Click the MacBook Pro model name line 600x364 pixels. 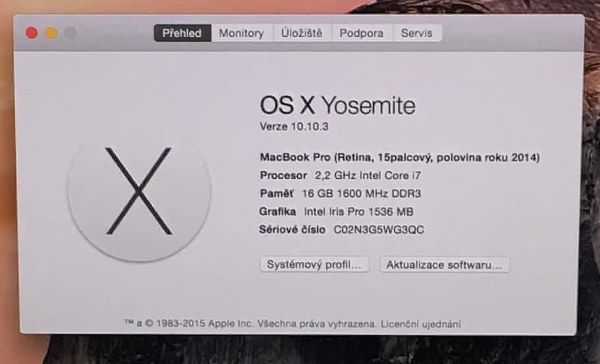pos(400,157)
